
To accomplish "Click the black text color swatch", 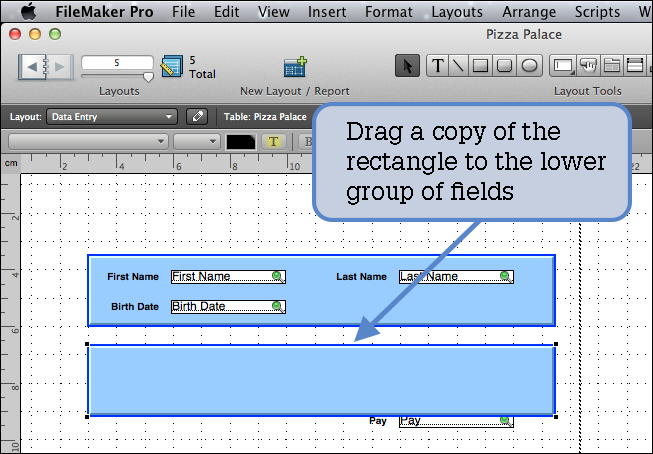I will (241, 142).
